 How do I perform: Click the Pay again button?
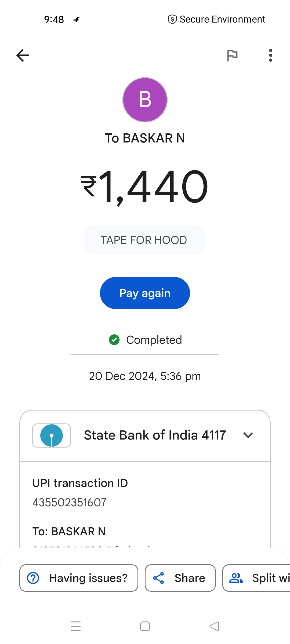(145, 293)
